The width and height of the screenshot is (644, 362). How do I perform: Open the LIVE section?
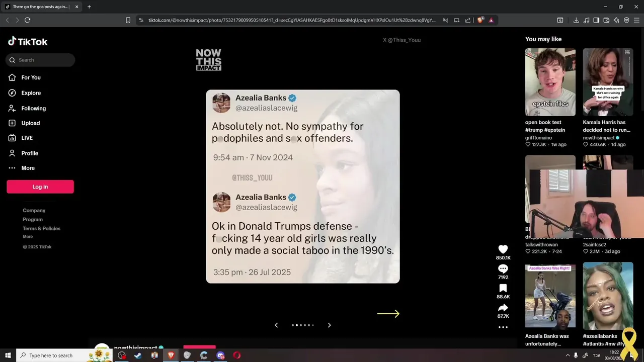(21, 138)
